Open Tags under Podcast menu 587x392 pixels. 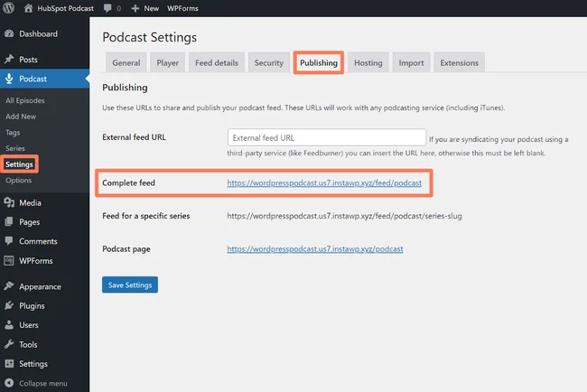click(x=13, y=133)
